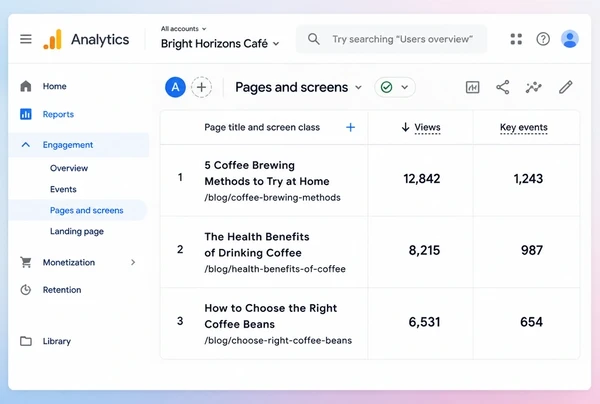Select the Engagement section label

68,145
